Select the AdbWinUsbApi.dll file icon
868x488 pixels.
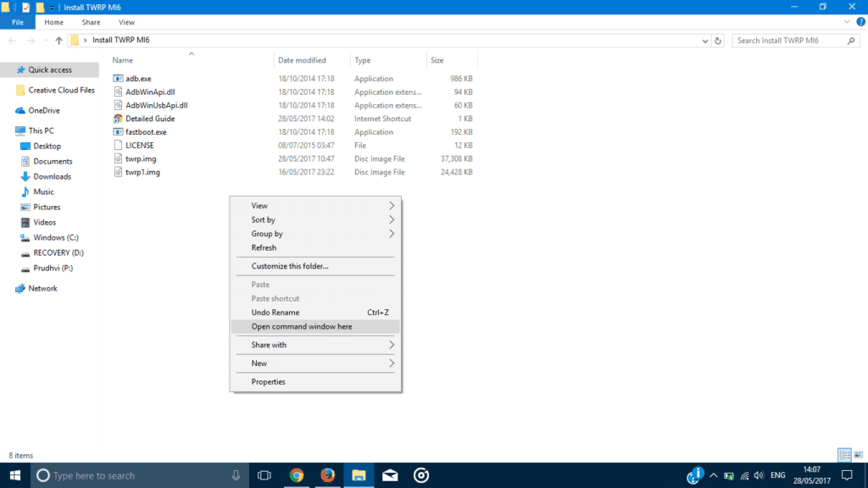(x=118, y=105)
